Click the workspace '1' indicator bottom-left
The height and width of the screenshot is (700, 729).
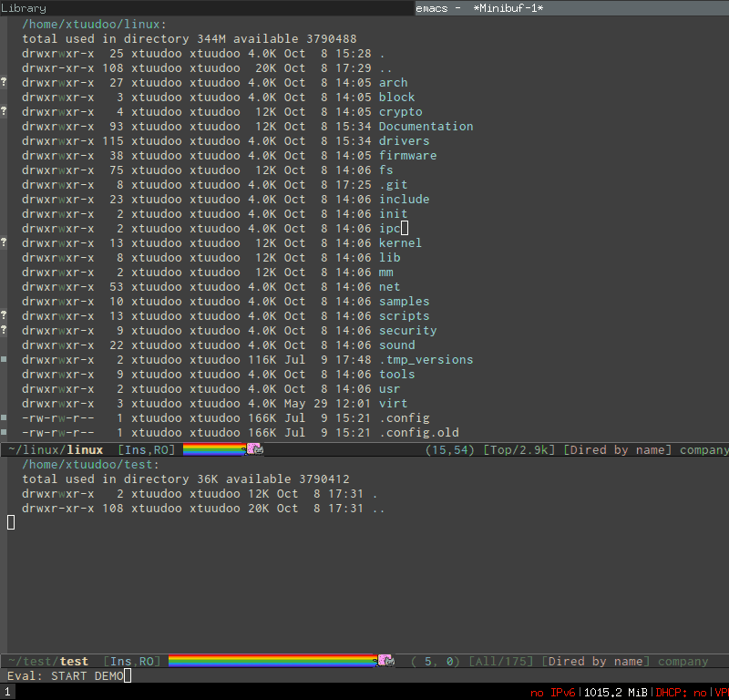(x=7, y=691)
